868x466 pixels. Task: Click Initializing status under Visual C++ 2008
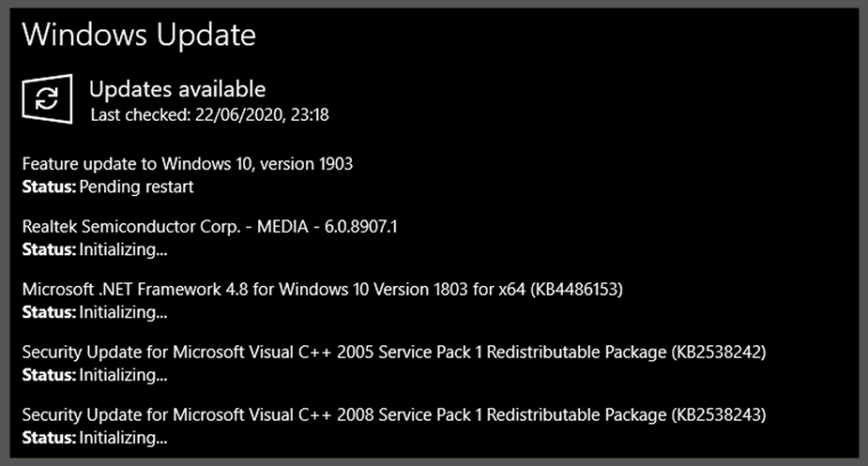pyautogui.click(x=123, y=438)
